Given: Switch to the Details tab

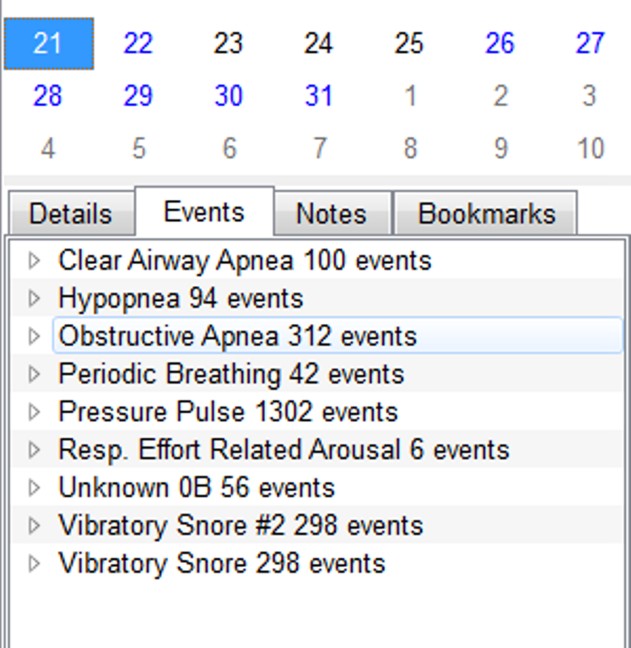Looking at the screenshot, I should pyautogui.click(x=70, y=214).
